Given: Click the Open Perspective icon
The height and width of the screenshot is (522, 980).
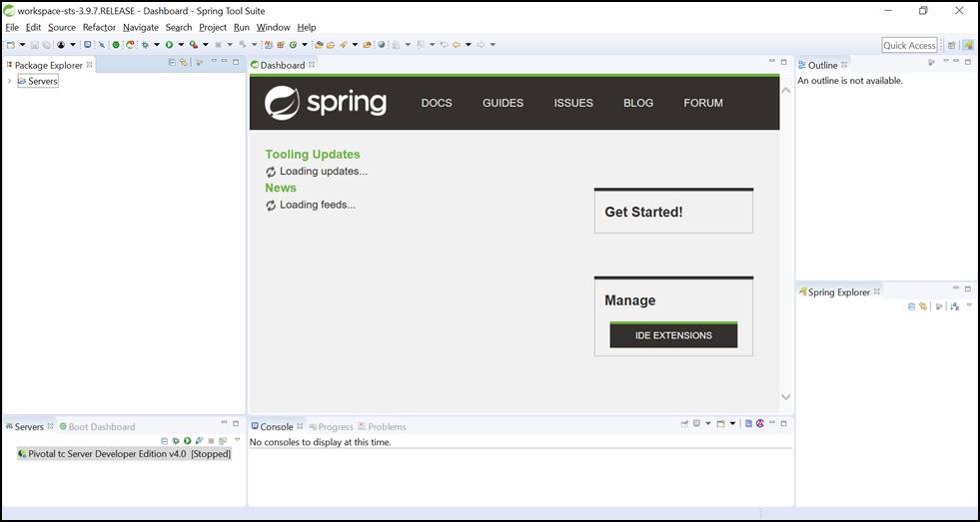Looking at the screenshot, I should point(952,45).
